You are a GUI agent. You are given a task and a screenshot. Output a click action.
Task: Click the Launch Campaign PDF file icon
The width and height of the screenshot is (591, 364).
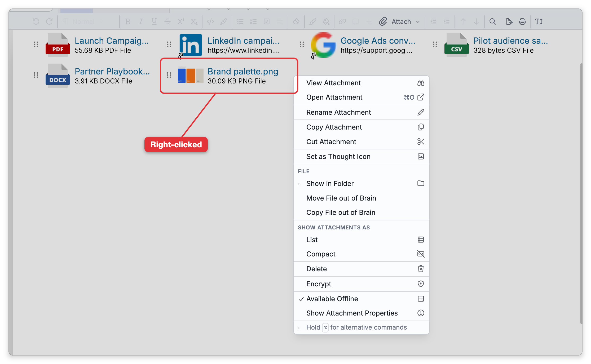[58, 45]
